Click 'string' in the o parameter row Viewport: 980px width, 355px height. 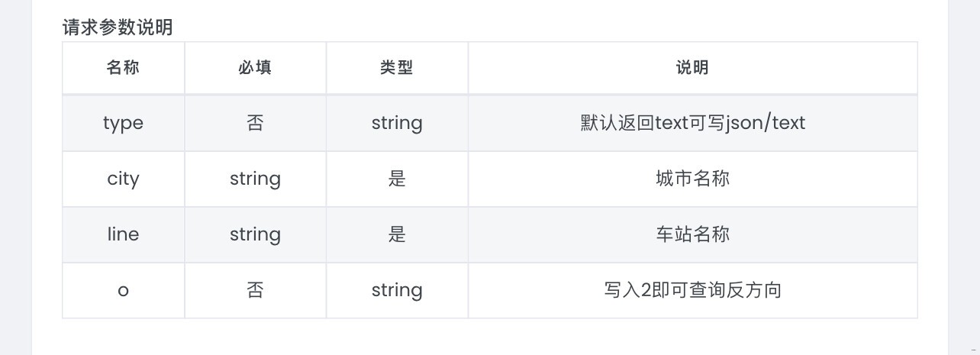coord(397,290)
